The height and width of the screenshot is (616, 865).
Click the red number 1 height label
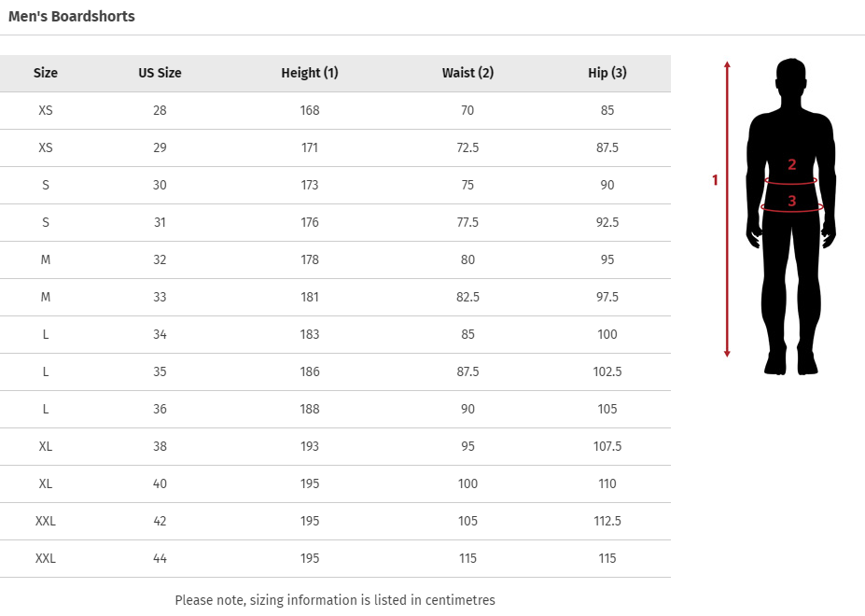tap(716, 180)
